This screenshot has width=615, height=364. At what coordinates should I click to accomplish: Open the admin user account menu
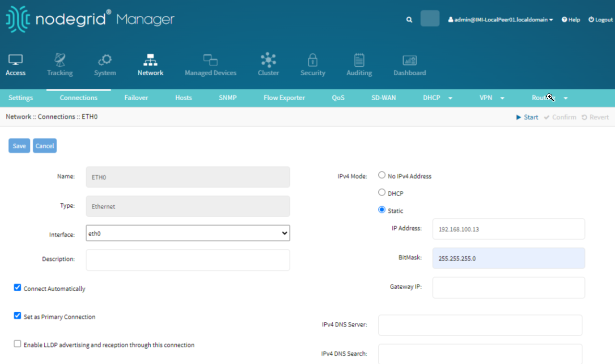[500, 20]
